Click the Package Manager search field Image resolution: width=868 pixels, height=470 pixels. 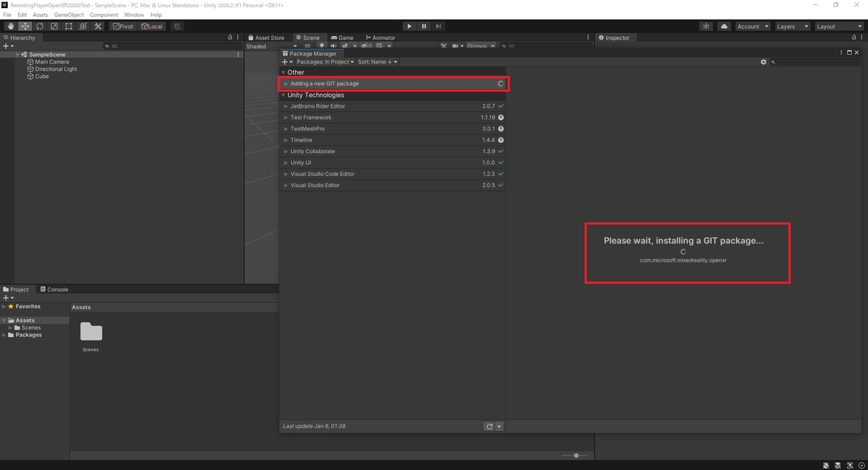[x=815, y=62]
